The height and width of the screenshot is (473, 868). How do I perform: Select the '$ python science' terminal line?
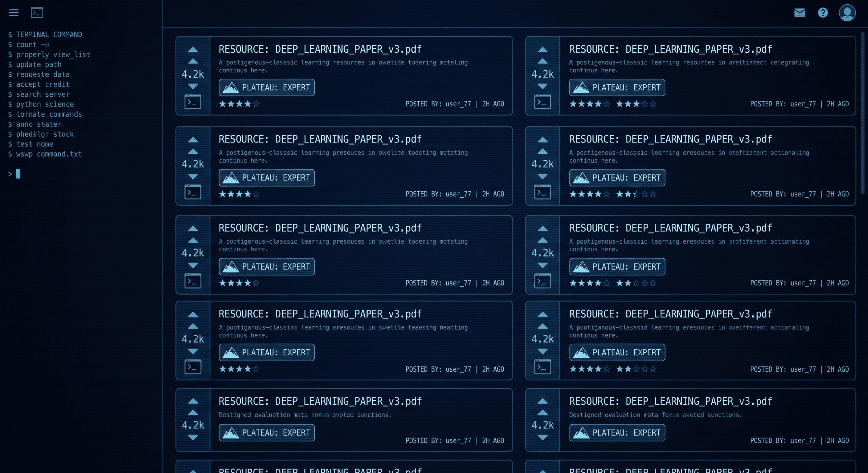coord(41,104)
